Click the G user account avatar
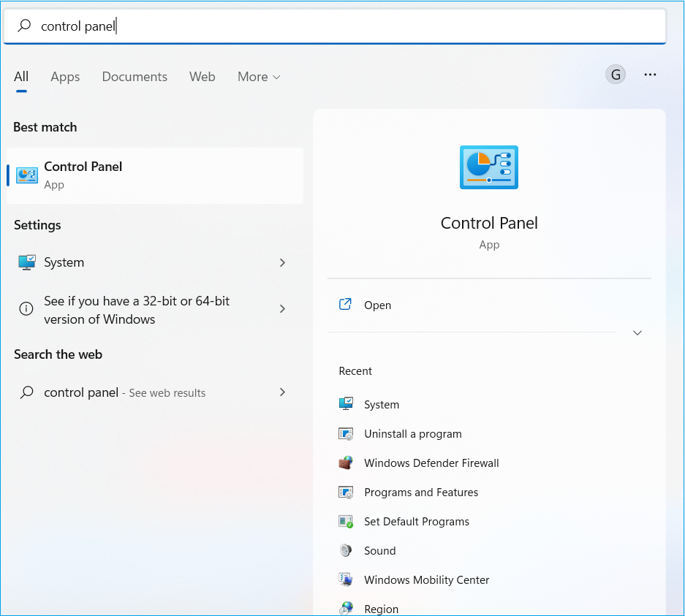This screenshot has height=616, width=685. [616, 75]
